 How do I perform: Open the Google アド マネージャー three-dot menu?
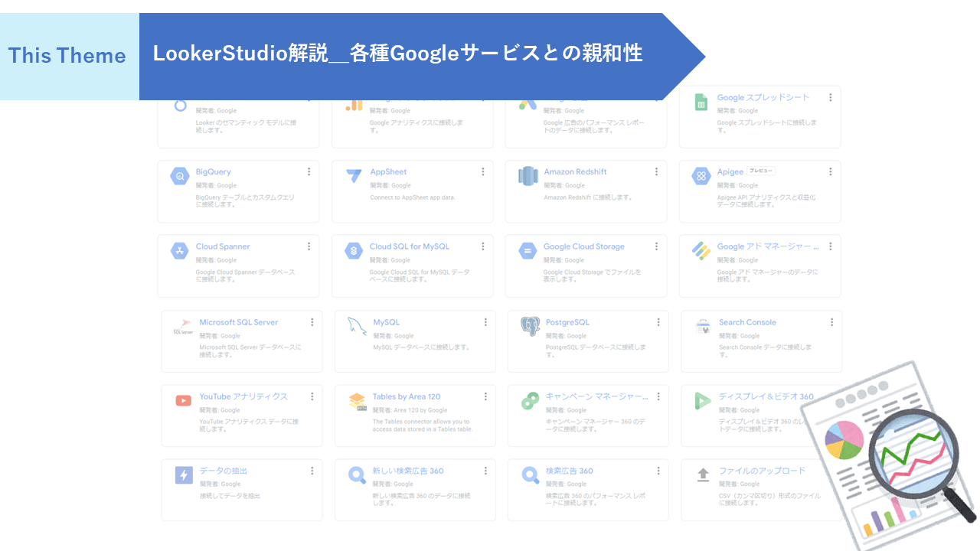(831, 246)
